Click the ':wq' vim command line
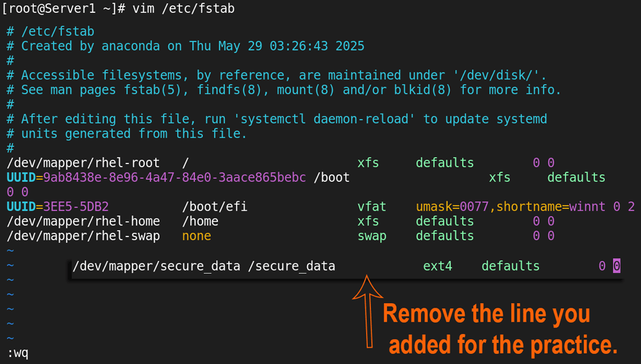This screenshot has height=364, width=641. (x=18, y=352)
